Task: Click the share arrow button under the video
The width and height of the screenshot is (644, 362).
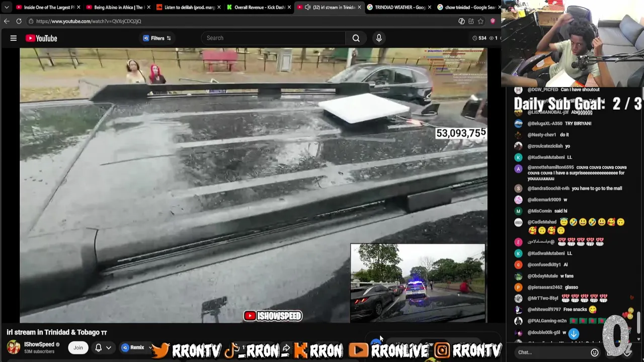Action: 286,348
